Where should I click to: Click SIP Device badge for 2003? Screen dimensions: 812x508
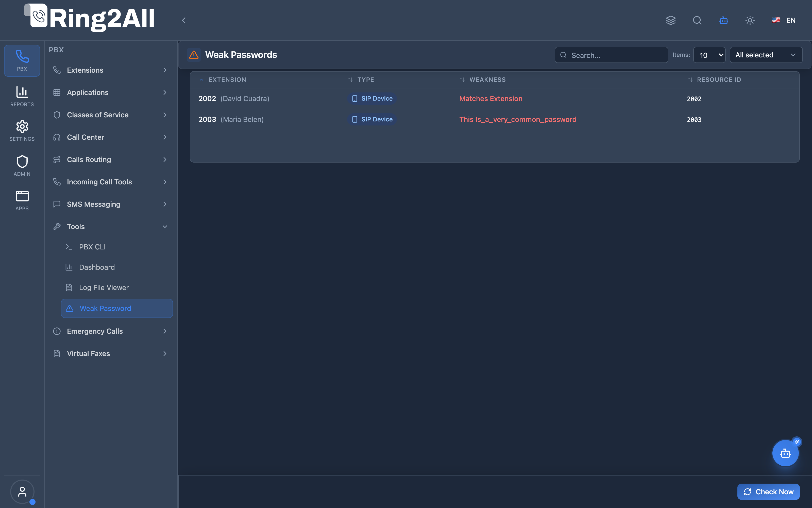click(372, 119)
